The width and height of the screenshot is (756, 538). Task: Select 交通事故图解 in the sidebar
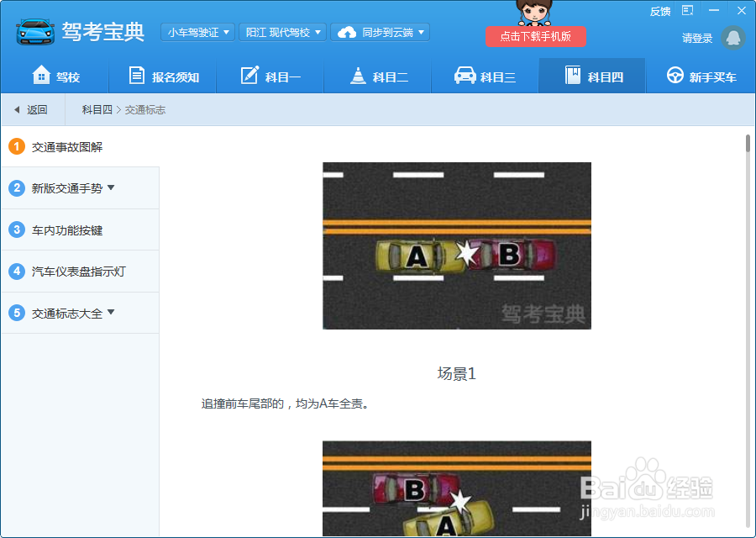80,146
